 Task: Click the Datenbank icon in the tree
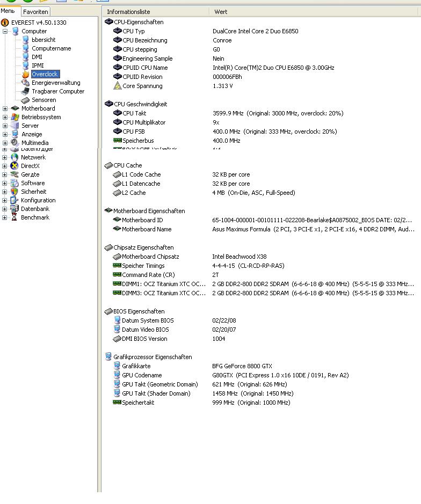(14, 209)
